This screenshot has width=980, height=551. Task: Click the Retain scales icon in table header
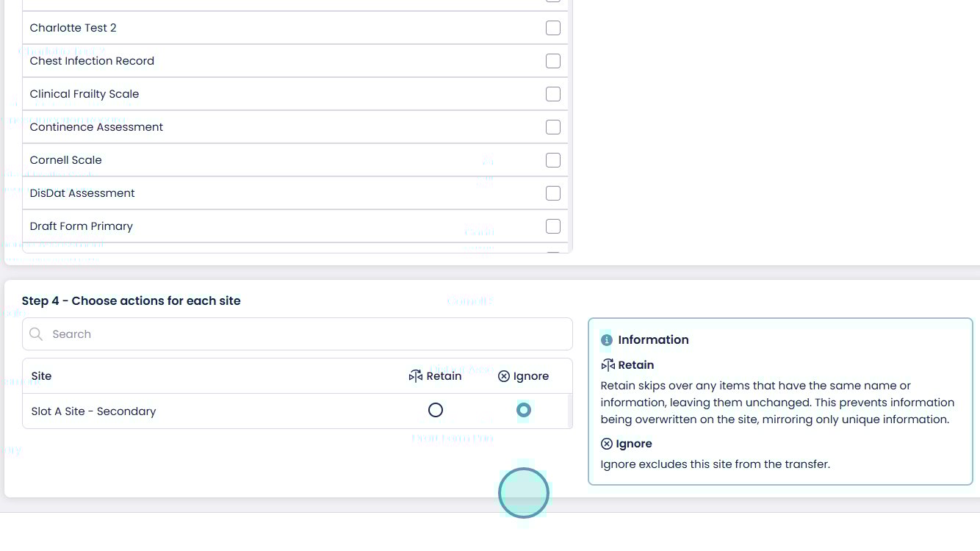[416, 376]
